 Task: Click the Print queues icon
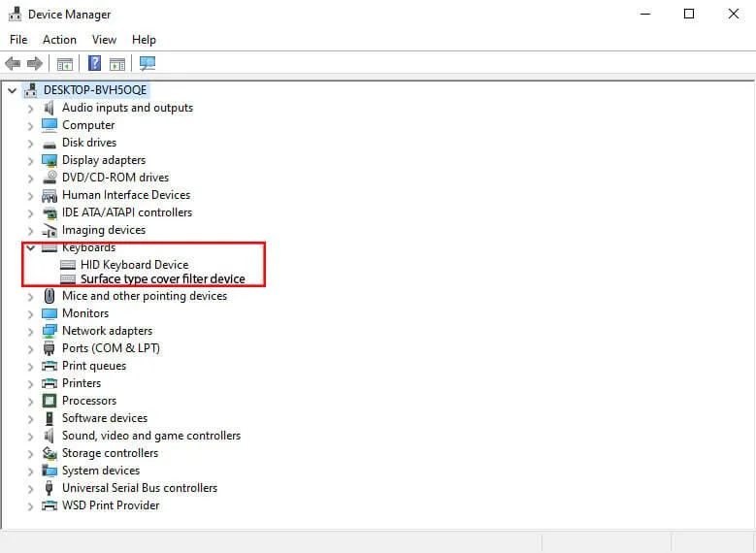(x=49, y=366)
